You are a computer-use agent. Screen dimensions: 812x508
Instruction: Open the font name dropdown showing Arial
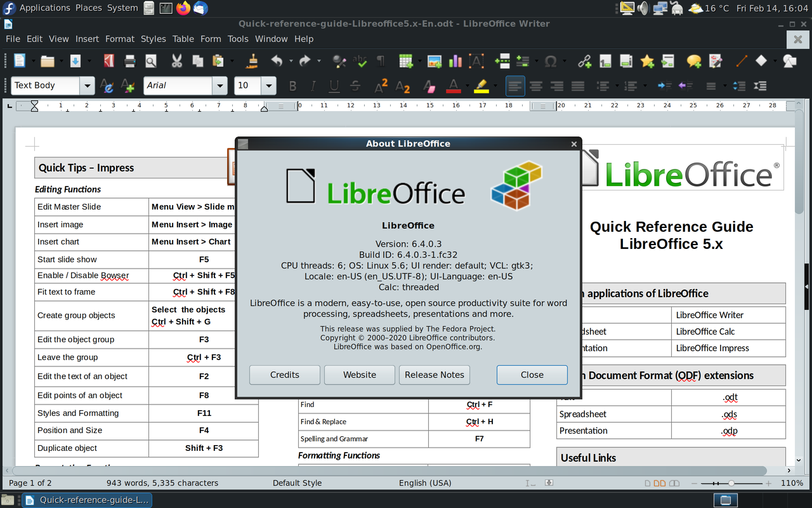click(219, 86)
